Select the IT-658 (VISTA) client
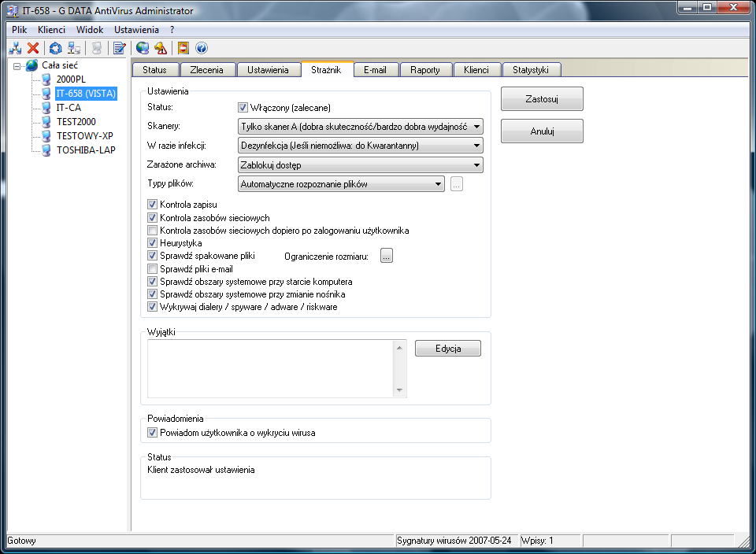 click(86, 94)
